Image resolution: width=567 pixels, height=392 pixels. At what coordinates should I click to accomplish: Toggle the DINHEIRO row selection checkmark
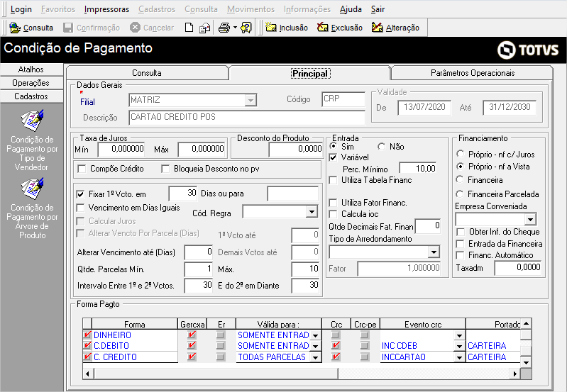(87, 335)
